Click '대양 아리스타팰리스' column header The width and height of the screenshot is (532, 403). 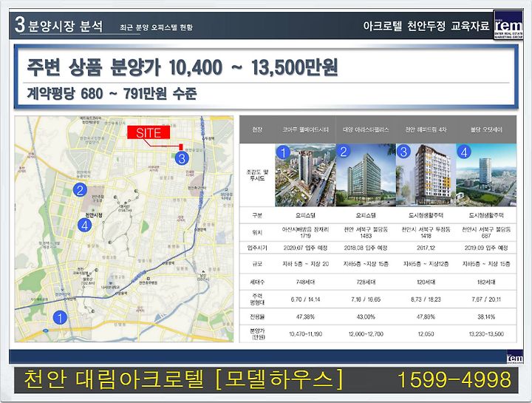point(366,129)
